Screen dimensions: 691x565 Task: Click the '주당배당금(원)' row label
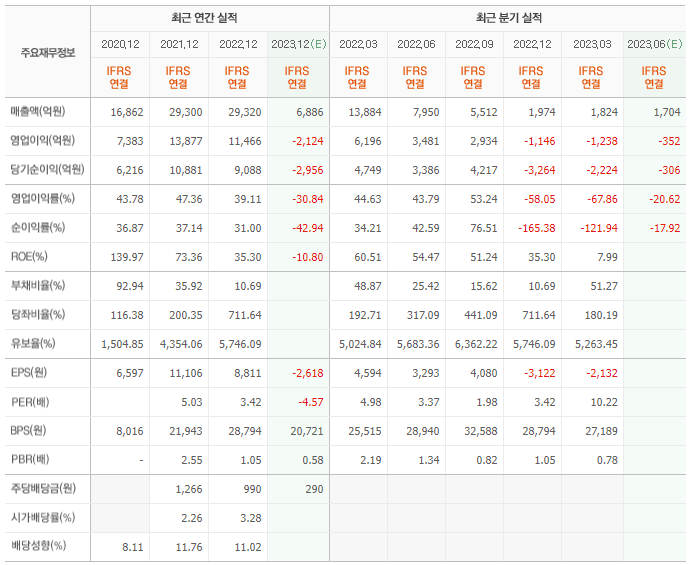coord(43,488)
